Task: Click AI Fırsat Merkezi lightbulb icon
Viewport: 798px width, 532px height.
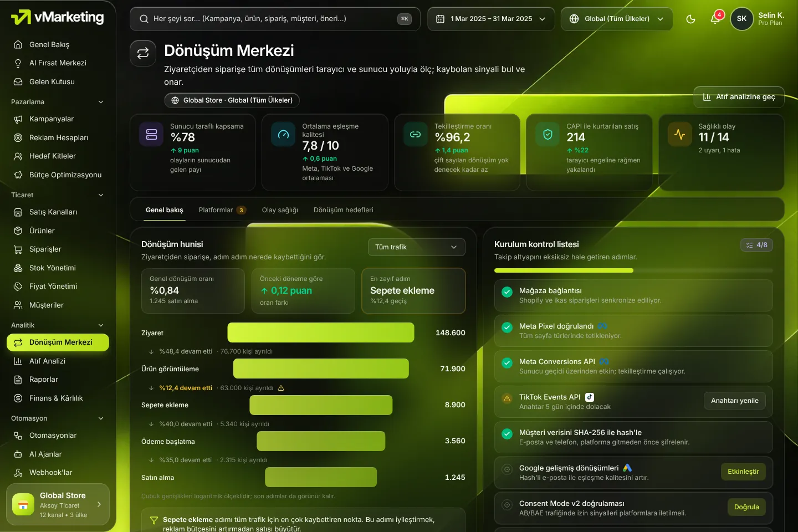Action: [x=18, y=63]
